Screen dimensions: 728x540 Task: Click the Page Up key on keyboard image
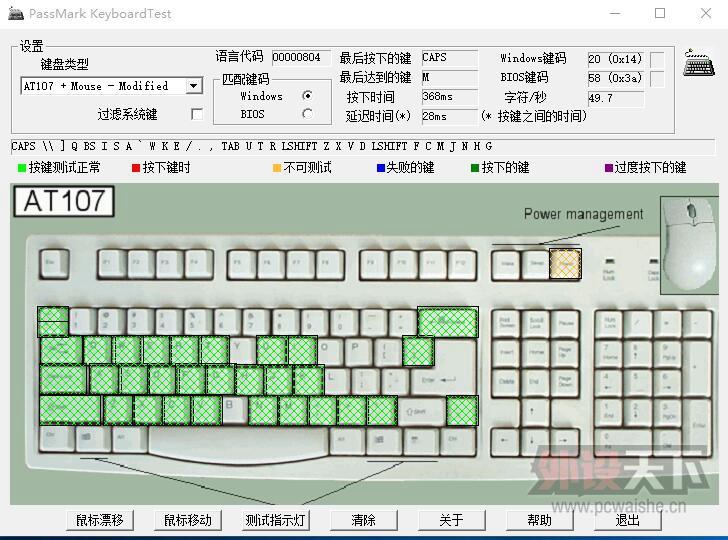pos(565,353)
